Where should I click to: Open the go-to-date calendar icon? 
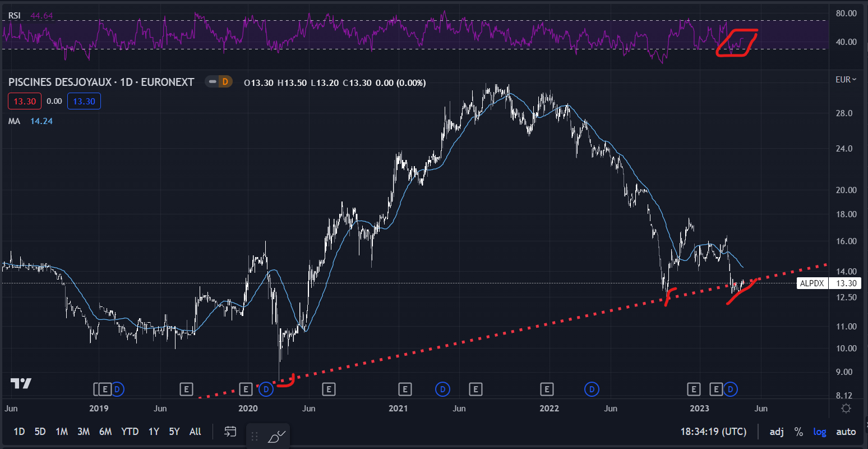click(230, 432)
